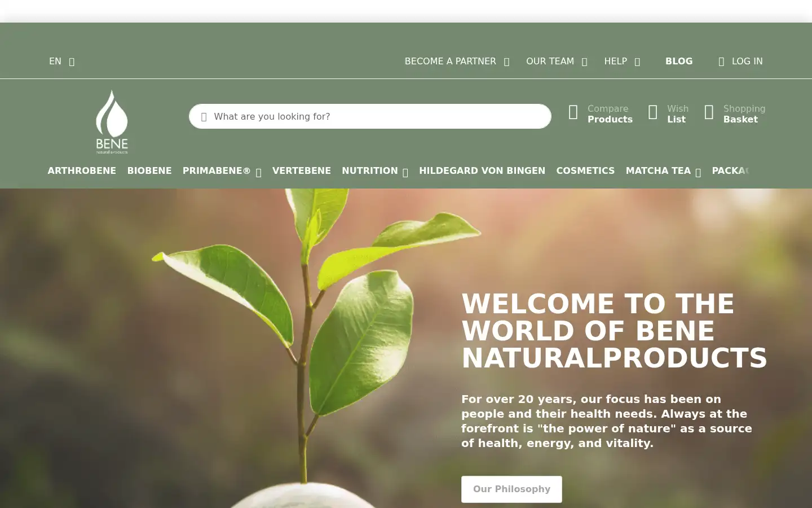Go to home via BENE logo

(112, 121)
